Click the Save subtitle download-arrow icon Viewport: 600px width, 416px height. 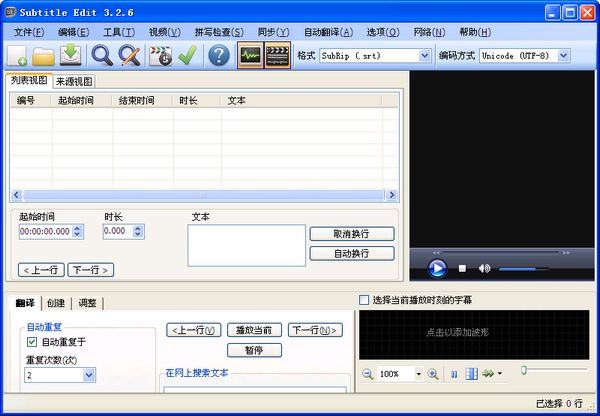71,56
